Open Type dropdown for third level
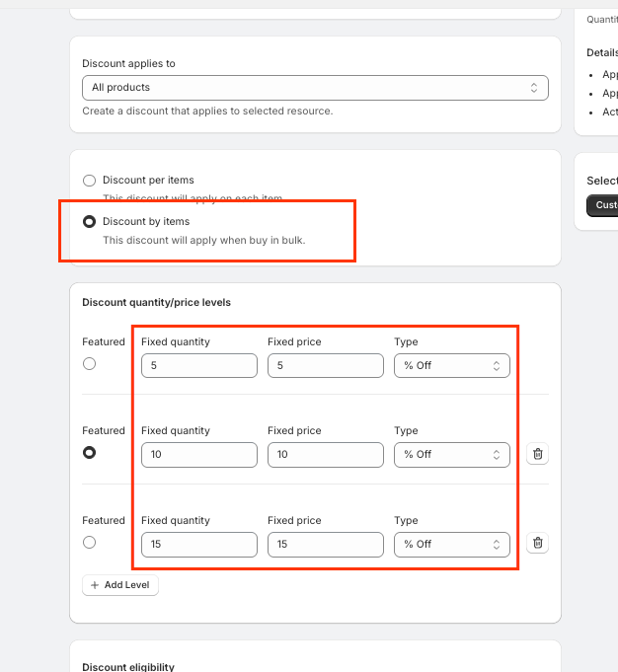Viewport: 618px width, 672px height. (452, 544)
